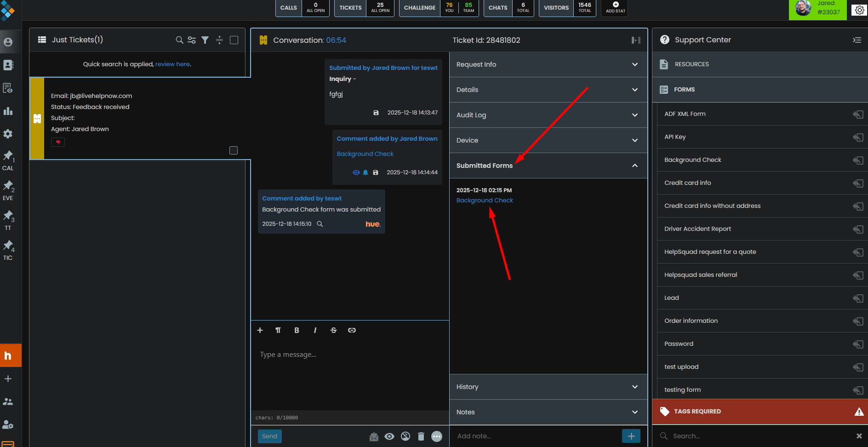Click the Bold formatting icon
Viewport: 868px width, 447px height.
(x=297, y=330)
